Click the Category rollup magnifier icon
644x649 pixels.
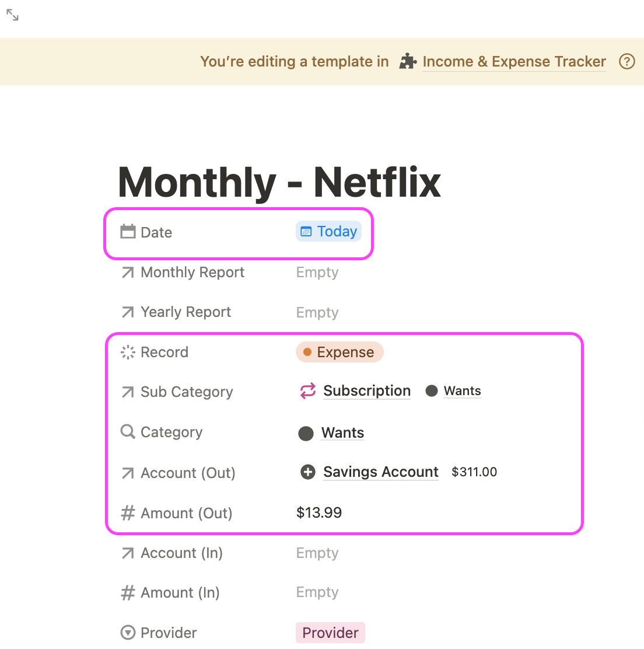(x=128, y=432)
